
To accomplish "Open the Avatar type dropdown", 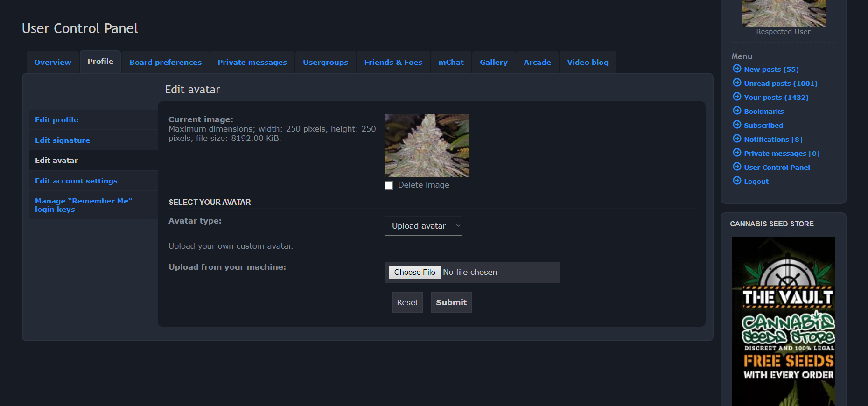I will tap(423, 226).
